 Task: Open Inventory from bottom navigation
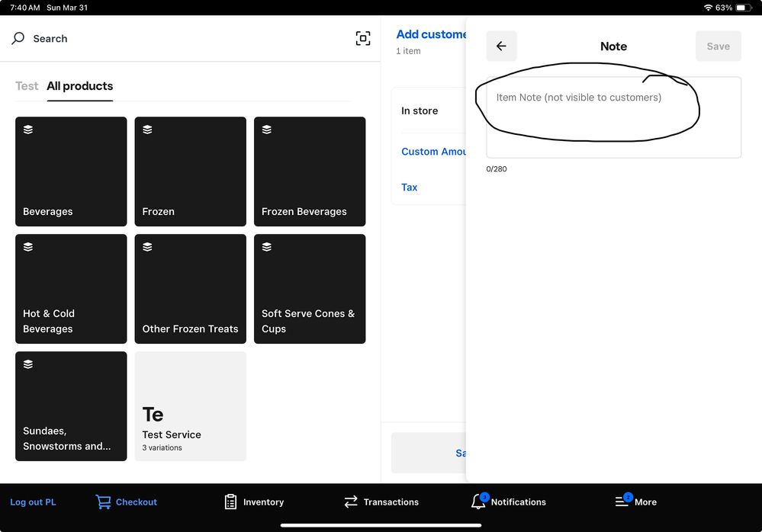(x=254, y=502)
